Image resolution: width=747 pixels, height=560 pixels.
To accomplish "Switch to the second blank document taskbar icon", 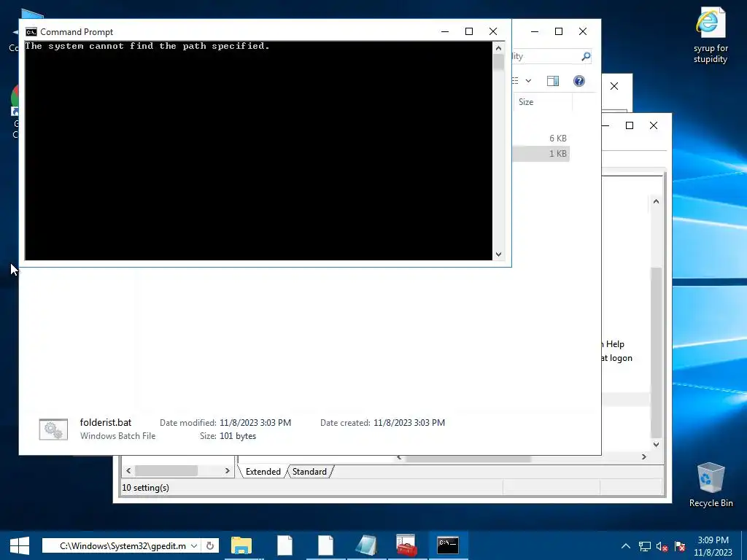I will [325, 545].
